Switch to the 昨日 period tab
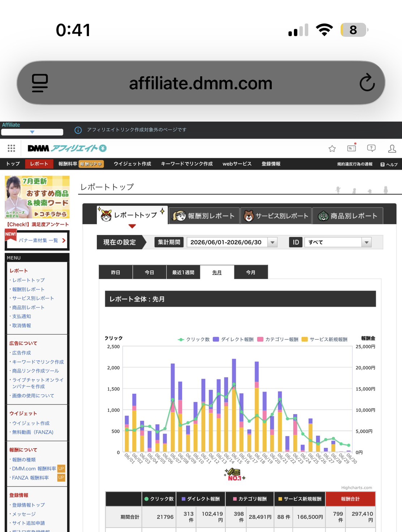402x532 pixels. pyautogui.click(x=116, y=272)
